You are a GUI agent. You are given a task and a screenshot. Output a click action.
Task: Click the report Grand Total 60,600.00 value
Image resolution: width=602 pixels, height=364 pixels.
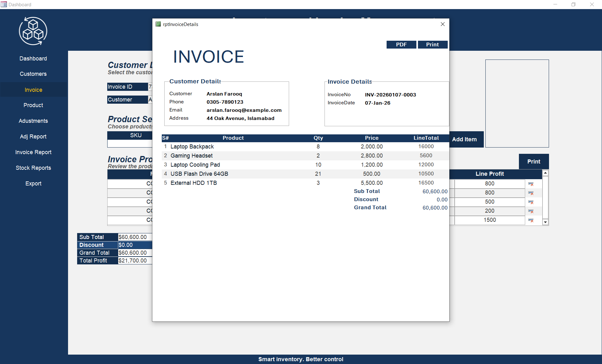click(x=435, y=208)
